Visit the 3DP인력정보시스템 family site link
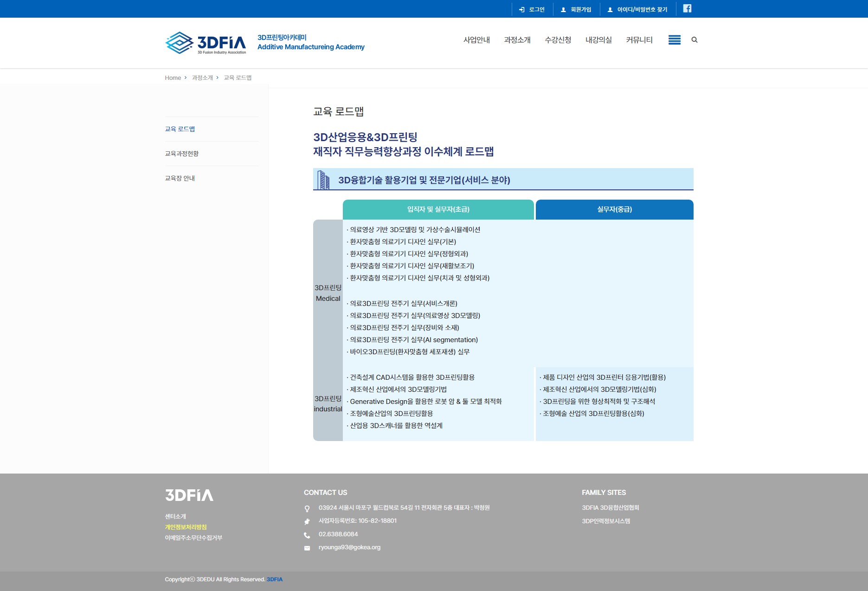 click(607, 521)
